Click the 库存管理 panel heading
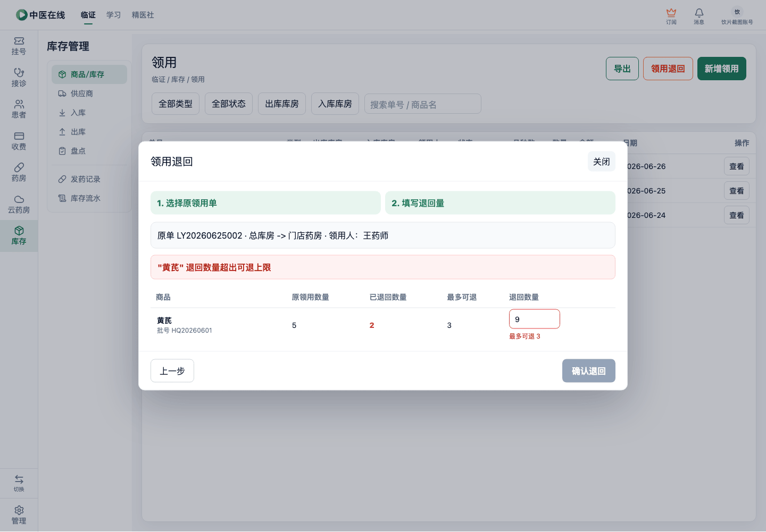The image size is (766, 532). pyautogui.click(x=68, y=46)
